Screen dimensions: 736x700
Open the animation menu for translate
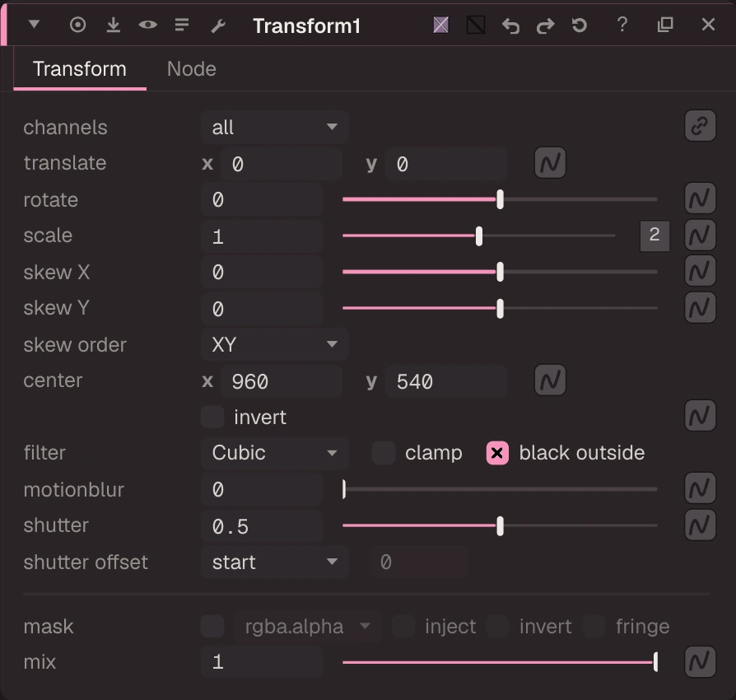click(550, 163)
